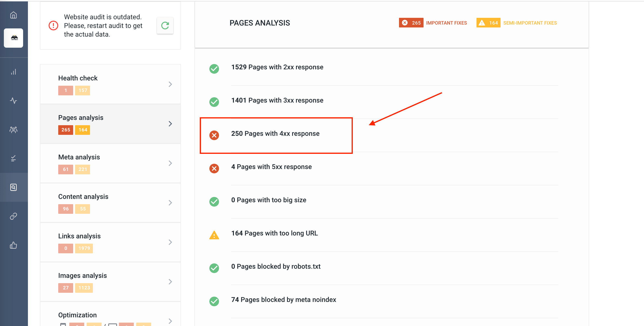
Task: Select the website audit magnifier sidebar icon
Action: pos(13,187)
